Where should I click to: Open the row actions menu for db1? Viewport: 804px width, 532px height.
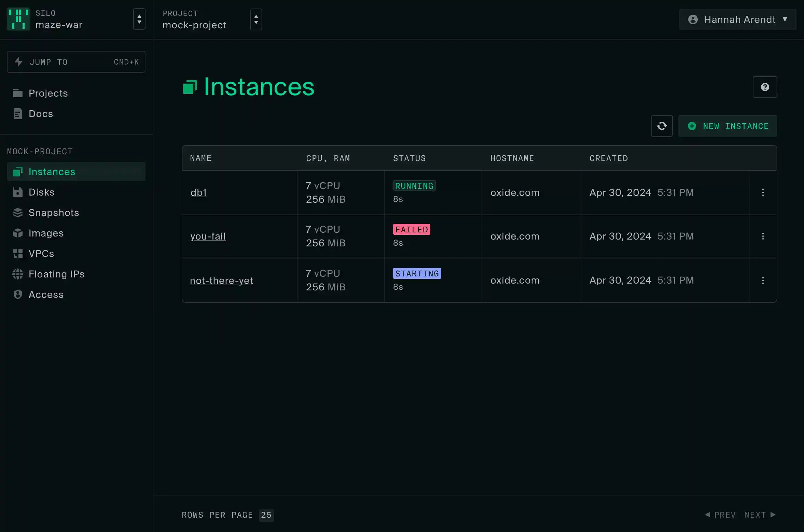click(763, 192)
